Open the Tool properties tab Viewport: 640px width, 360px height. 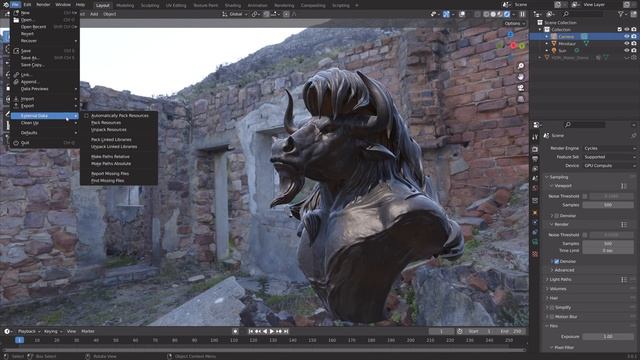pos(535,138)
